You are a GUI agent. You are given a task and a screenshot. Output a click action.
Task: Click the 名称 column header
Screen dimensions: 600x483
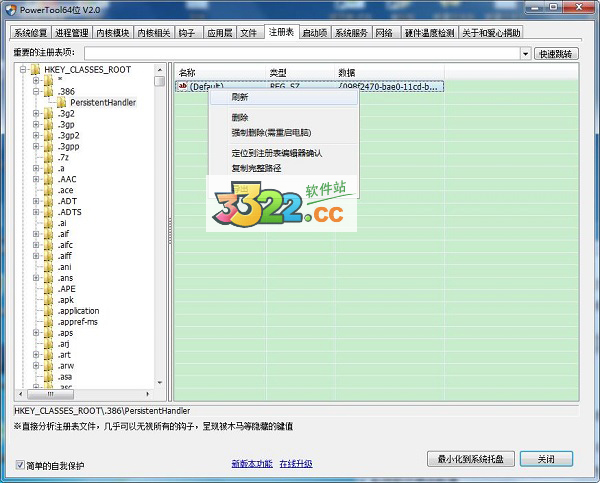click(220, 73)
